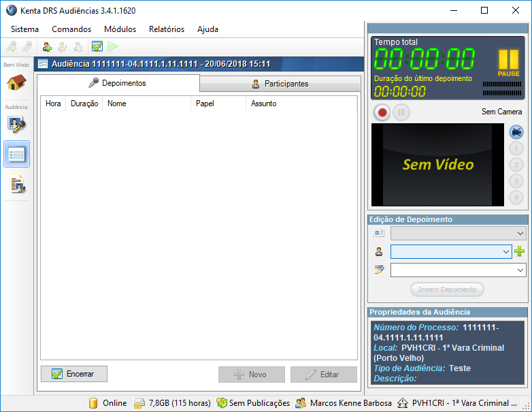Add new participant with green plus
Viewport: 532px width, 412px height.
pyautogui.click(x=520, y=251)
